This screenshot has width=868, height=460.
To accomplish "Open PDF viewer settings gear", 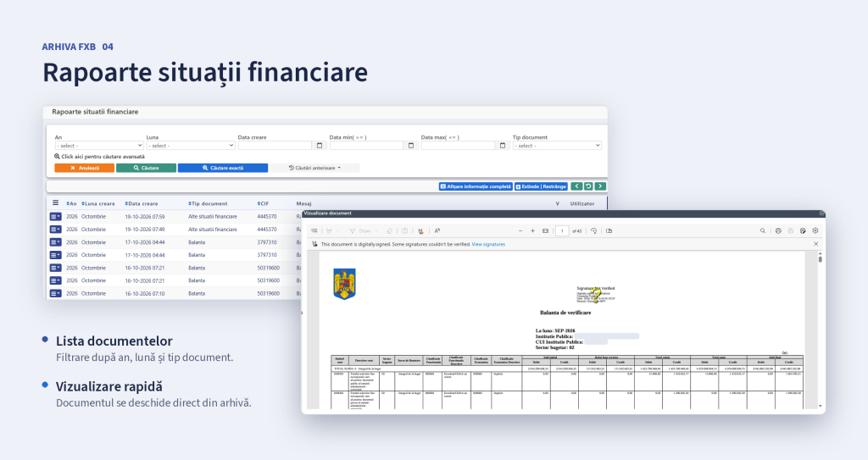I will (x=815, y=230).
